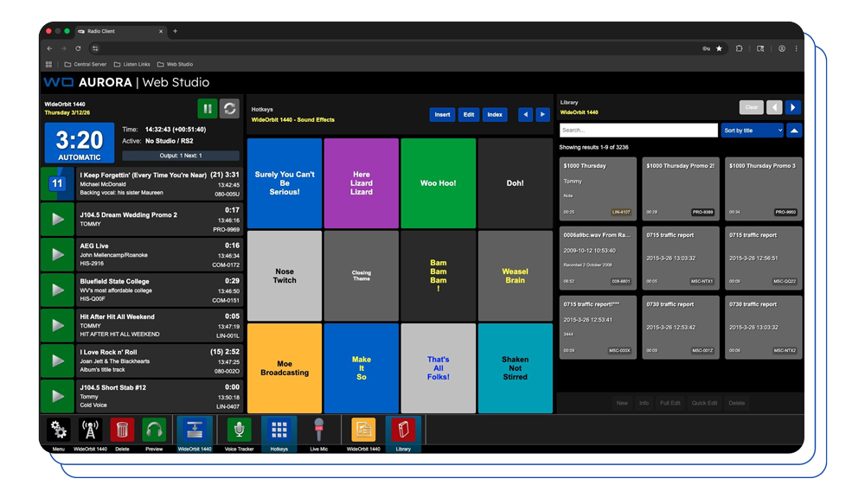
Task: Trigger the purple Here Lizard Lizard hotkey
Action: (362, 183)
